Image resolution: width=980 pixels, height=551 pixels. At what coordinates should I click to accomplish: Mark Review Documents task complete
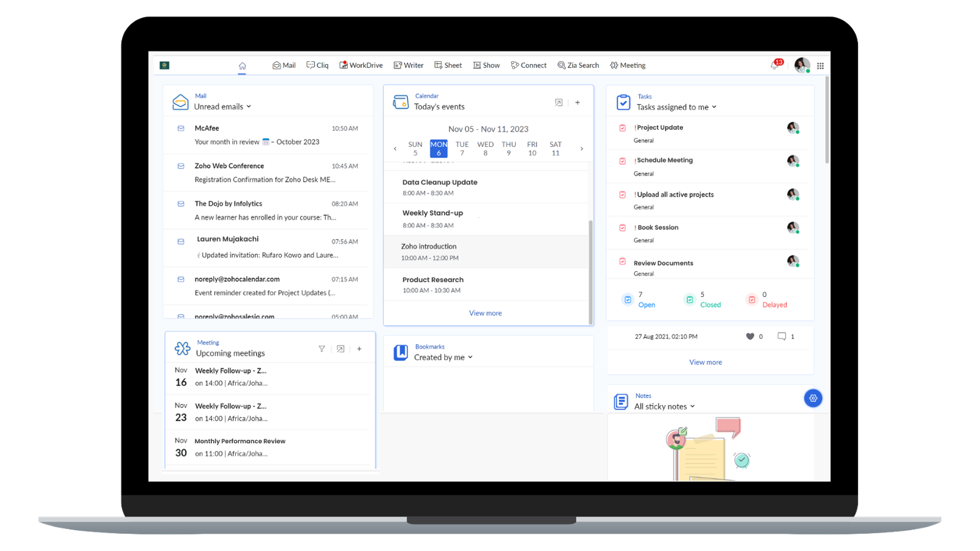(x=622, y=261)
